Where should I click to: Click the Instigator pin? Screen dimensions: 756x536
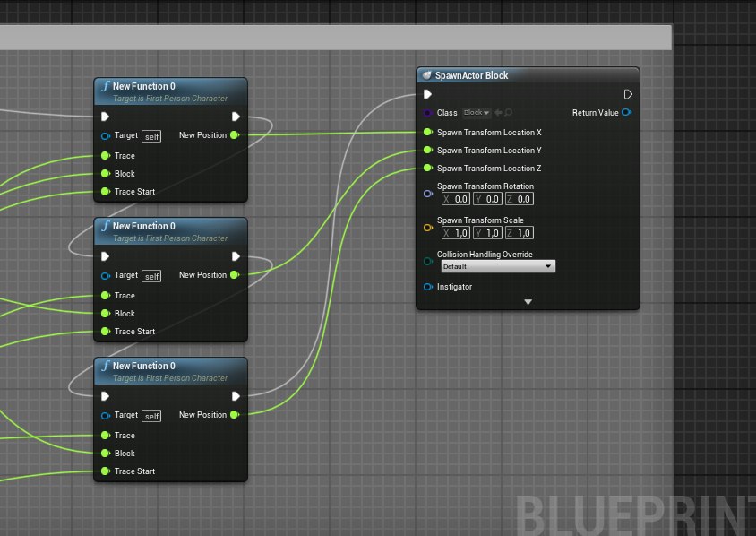427,287
